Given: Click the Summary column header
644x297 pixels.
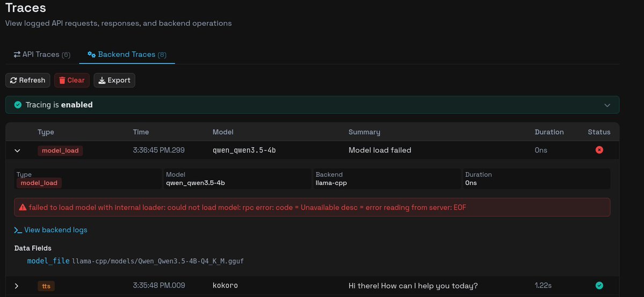Looking at the screenshot, I should click(364, 132).
